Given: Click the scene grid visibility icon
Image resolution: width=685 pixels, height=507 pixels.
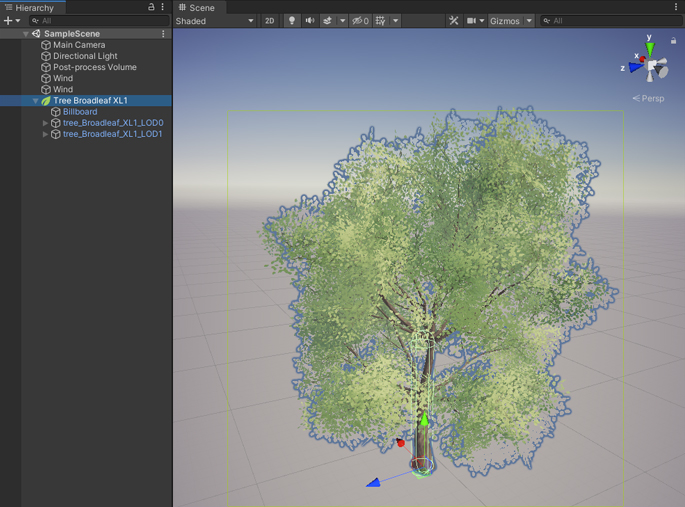Looking at the screenshot, I should point(381,21).
